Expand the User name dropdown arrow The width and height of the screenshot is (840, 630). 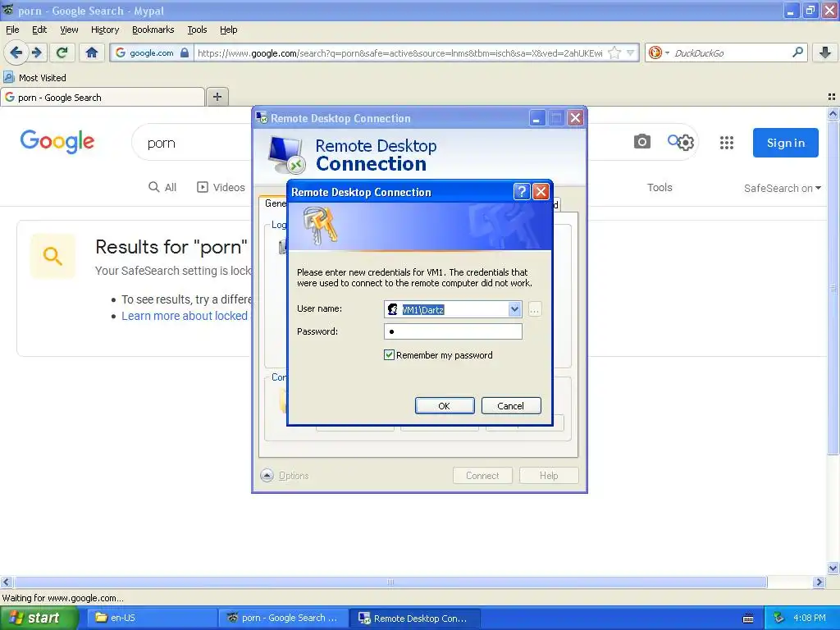click(x=514, y=309)
